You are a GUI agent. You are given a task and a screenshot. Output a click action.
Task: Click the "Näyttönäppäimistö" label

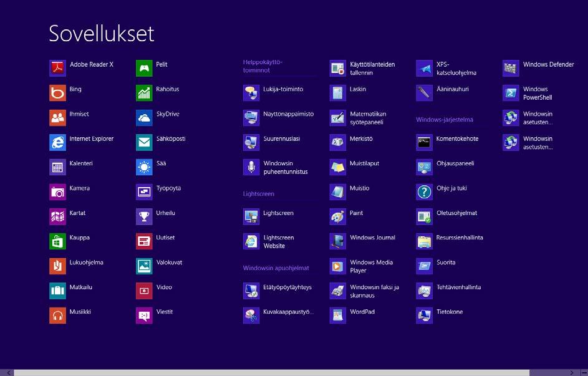[x=288, y=114]
